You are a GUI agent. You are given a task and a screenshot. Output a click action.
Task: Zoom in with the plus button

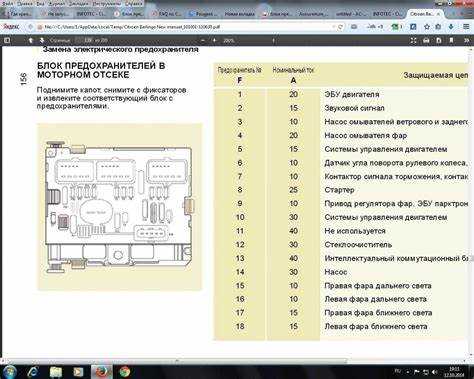point(214,40)
